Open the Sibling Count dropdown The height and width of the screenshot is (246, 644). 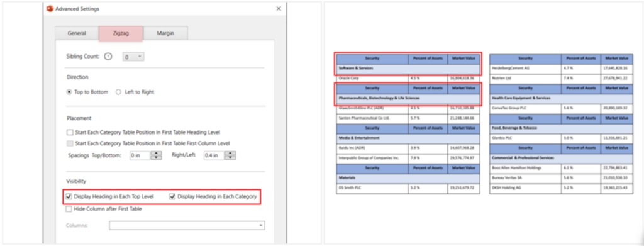(x=133, y=57)
